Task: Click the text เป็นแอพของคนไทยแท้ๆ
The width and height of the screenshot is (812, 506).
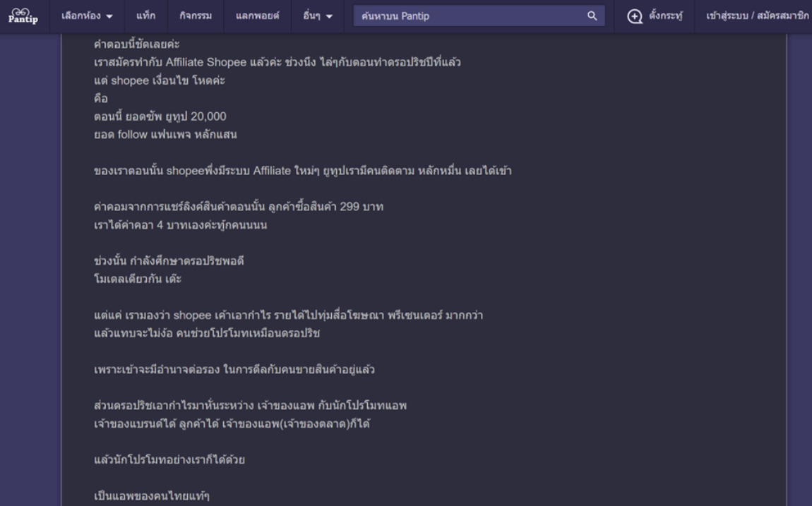Action: (x=152, y=496)
